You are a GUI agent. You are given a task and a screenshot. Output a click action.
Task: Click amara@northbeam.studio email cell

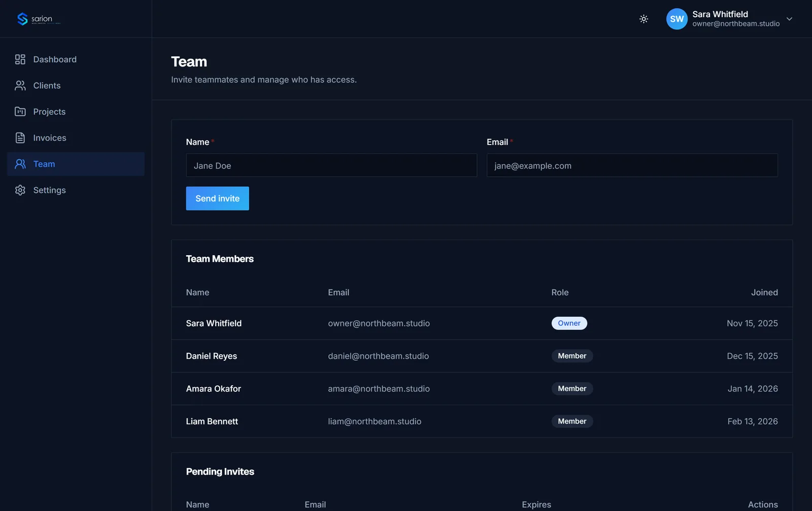379,389
